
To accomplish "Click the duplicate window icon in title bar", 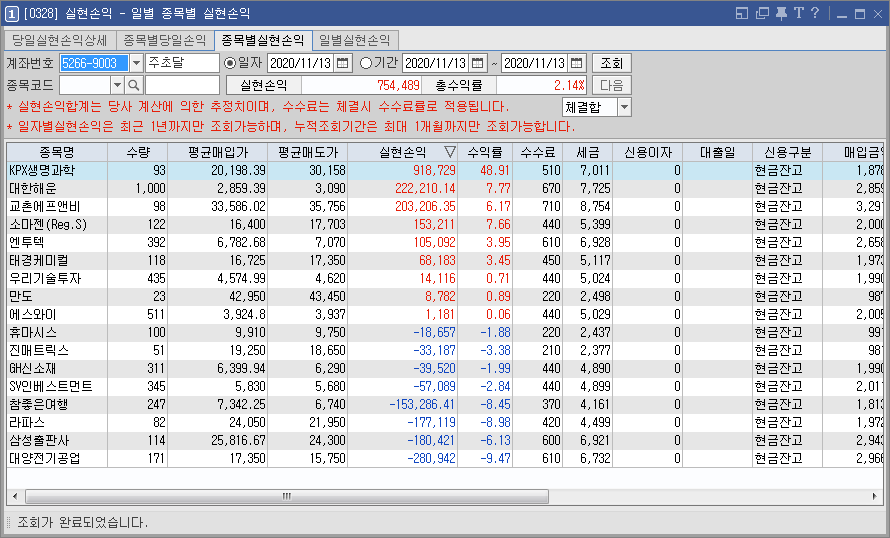I will point(762,13).
